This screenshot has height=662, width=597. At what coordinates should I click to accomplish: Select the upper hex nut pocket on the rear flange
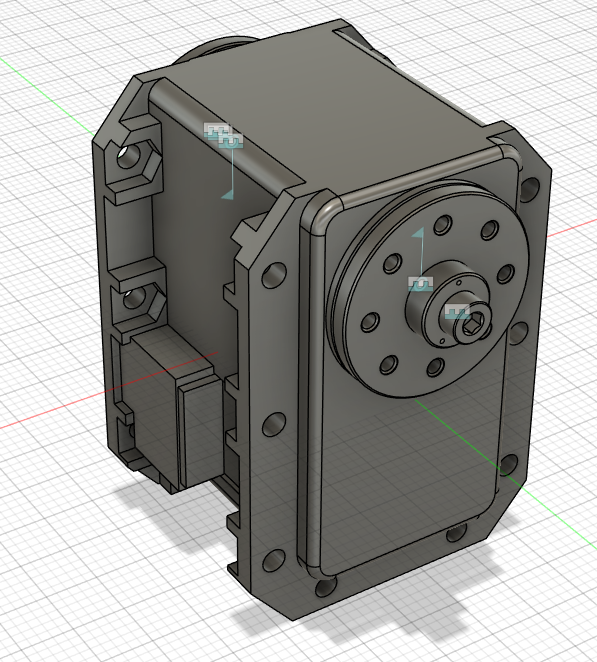pyautogui.click(x=134, y=161)
